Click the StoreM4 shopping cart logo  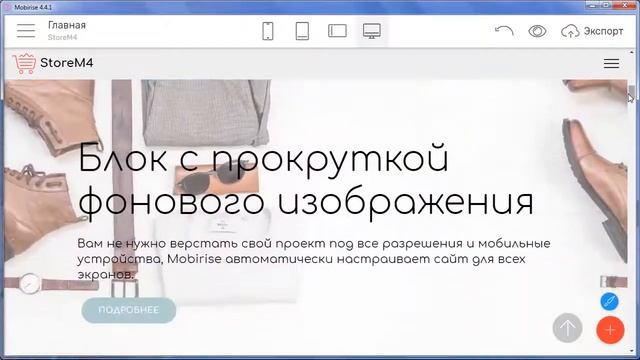tap(24, 63)
